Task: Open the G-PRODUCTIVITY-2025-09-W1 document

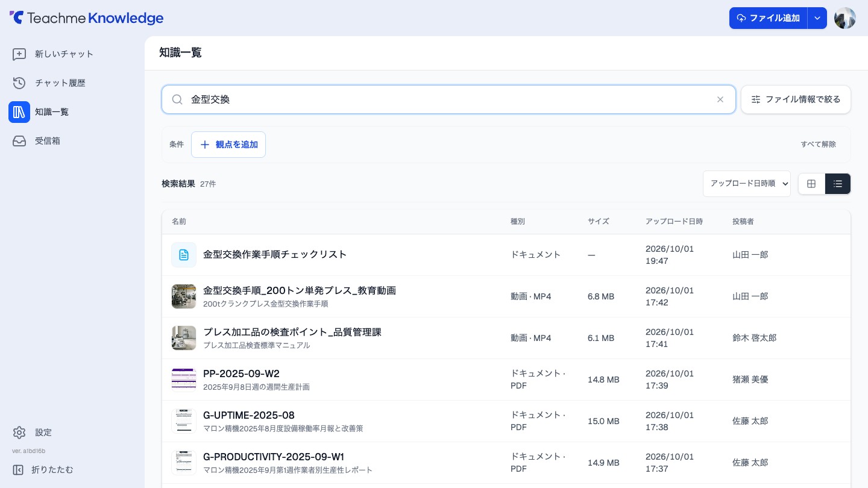Action: (274, 457)
